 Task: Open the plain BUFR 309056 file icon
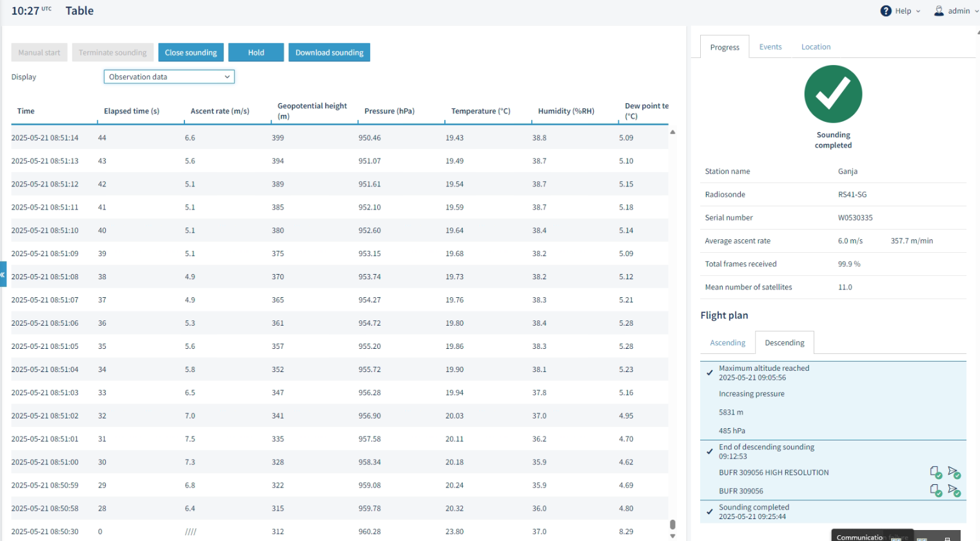[x=936, y=491]
